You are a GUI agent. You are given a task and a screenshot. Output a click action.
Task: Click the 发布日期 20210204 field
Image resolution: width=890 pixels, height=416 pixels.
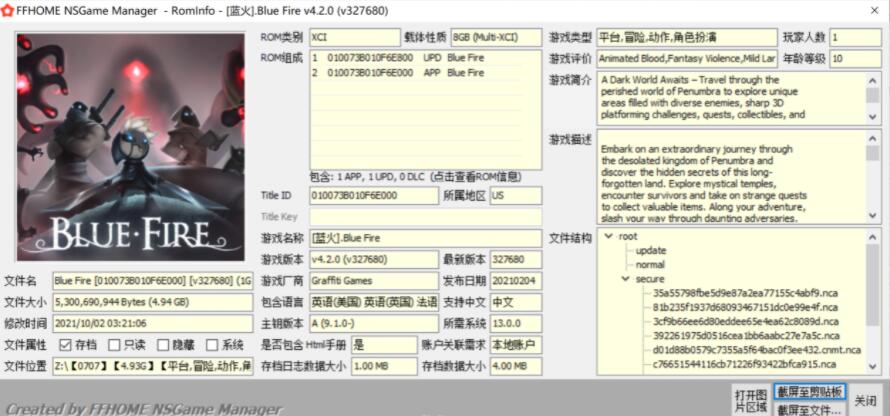click(516, 281)
